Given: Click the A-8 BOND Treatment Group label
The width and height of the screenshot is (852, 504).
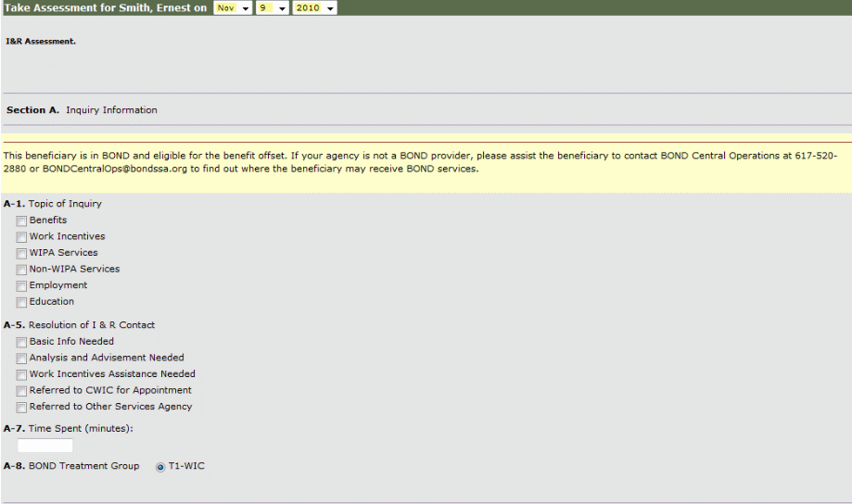Looking at the screenshot, I should (71, 466).
